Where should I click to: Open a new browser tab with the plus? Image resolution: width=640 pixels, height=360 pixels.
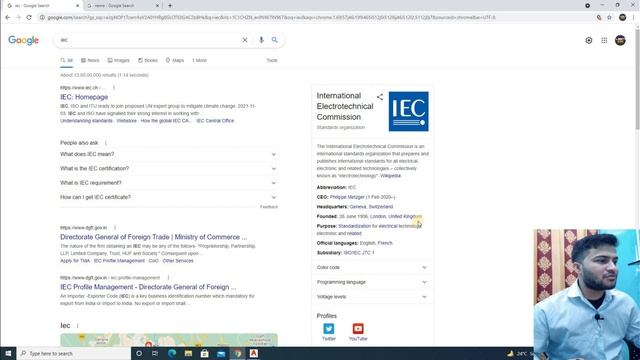(x=170, y=6)
